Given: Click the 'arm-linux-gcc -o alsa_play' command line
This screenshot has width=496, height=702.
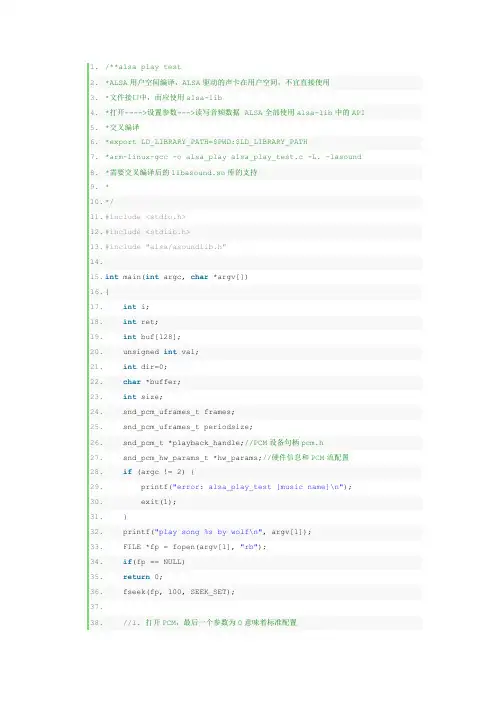Looking at the screenshot, I should point(233,157).
